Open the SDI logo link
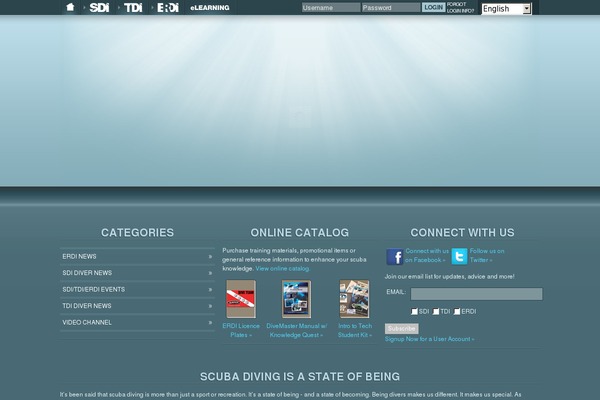Image resolution: width=600 pixels, height=400 pixels. [99, 7]
